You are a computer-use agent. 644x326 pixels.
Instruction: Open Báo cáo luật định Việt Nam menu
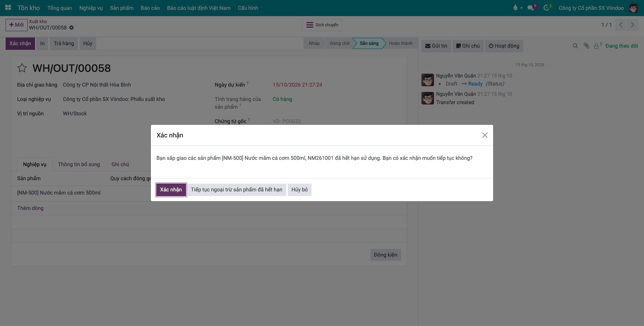point(199,8)
